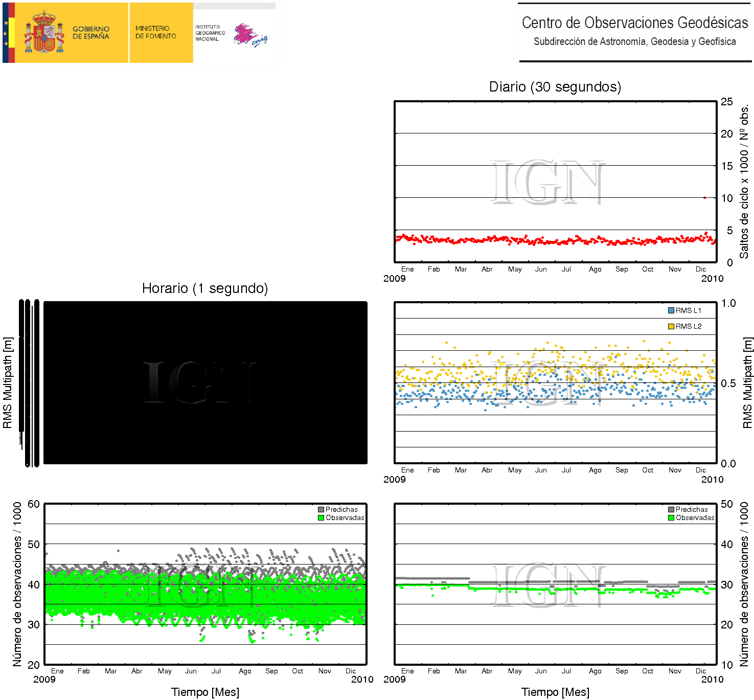This screenshot has width=754, height=700.
Task: Click gray Predichas swatch in hourly observations chart
Action: pyautogui.click(x=321, y=509)
